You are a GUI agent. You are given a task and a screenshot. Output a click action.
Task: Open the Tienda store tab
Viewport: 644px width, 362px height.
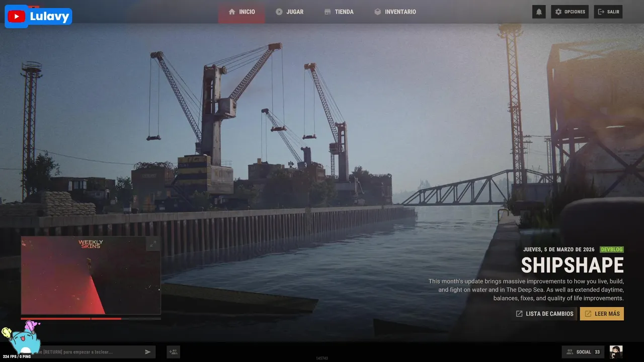click(x=339, y=12)
